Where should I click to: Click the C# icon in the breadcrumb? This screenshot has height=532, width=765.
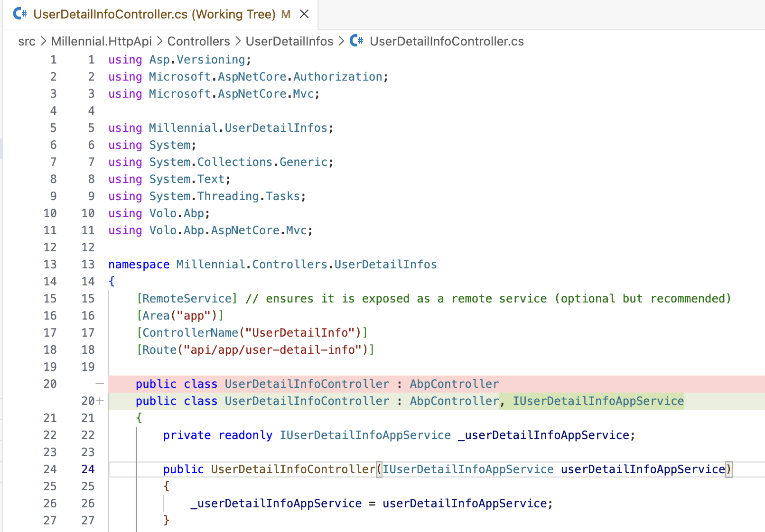pos(356,41)
